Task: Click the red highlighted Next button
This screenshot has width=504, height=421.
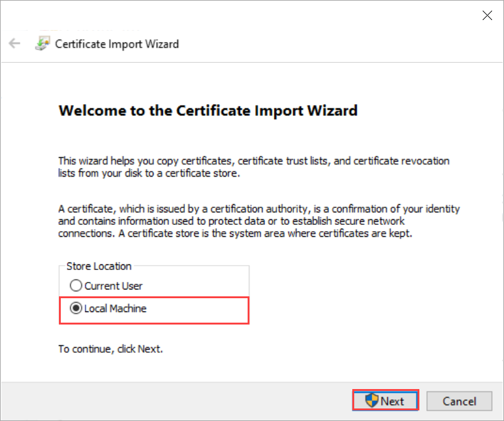Action: tap(385, 401)
